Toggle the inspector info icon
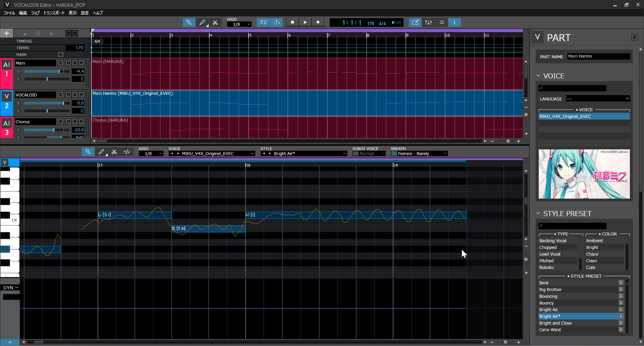The image size is (644, 346). pos(454,22)
